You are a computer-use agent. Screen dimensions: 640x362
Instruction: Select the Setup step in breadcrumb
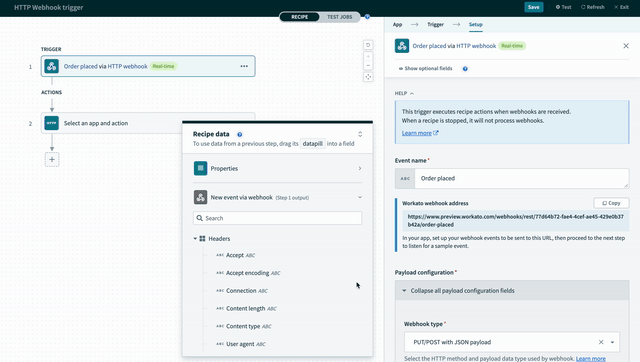(476, 24)
